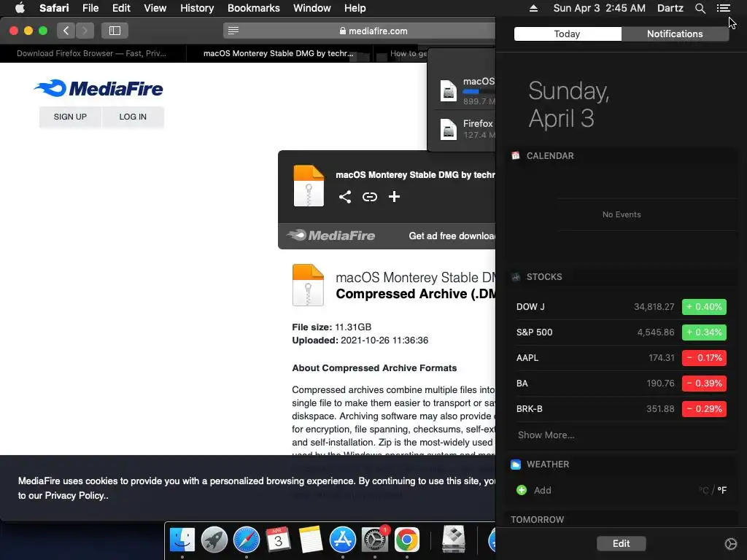The width and height of the screenshot is (747, 560).
Task: Open the Window menu
Action: (311, 8)
